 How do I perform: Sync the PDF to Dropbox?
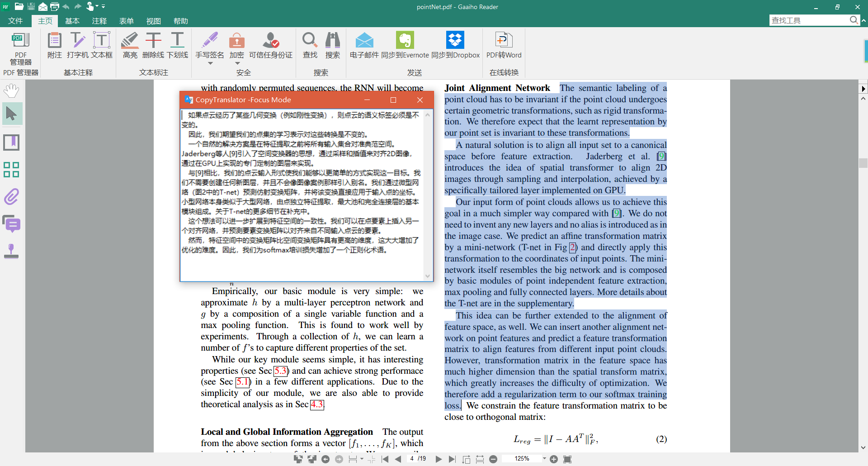pyautogui.click(x=455, y=45)
